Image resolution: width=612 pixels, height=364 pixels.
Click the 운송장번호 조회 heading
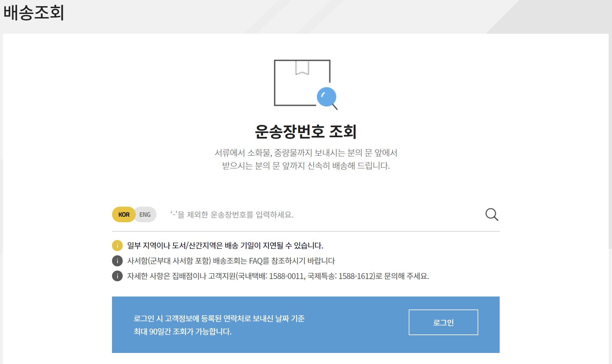[306, 132]
